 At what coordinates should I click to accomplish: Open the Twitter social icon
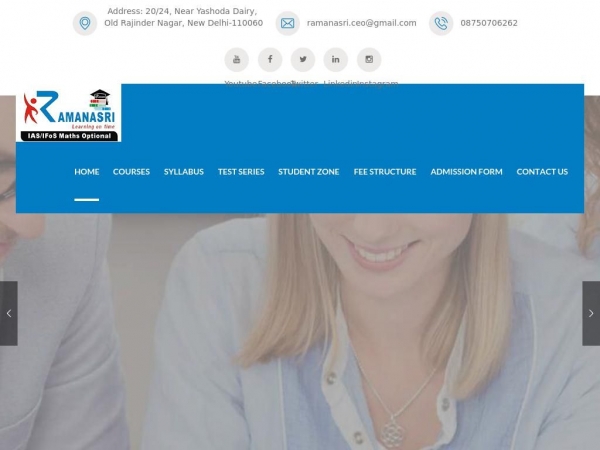pyautogui.click(x=303, y=59)
